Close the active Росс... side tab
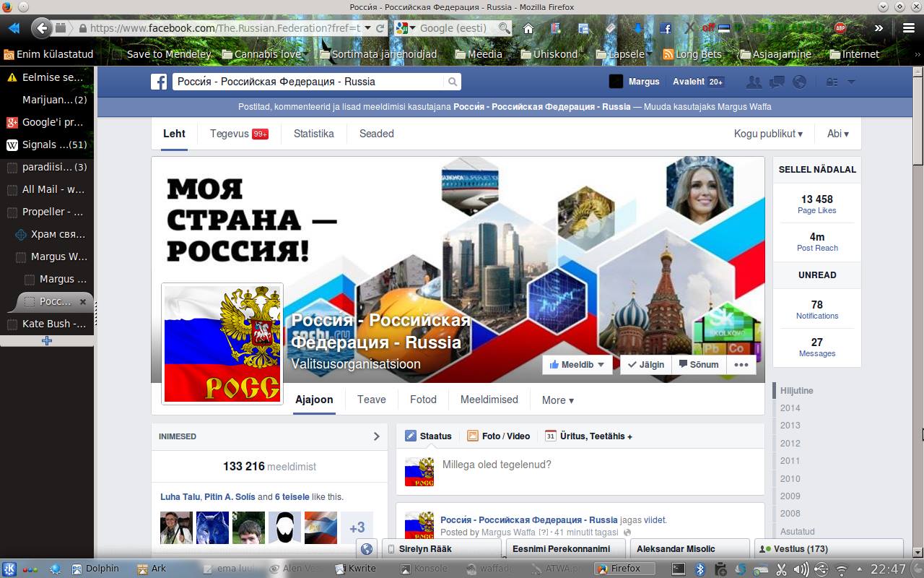 tap(83, 301)
